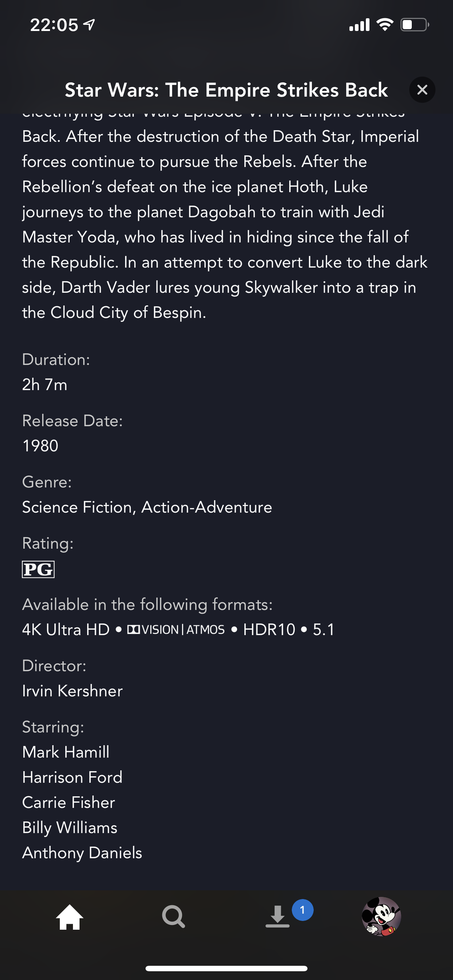Viewport: 453px width, 980px height.
Task: Tap the Dolby Vision Atmos logo
Action: (x=176, y=630)
